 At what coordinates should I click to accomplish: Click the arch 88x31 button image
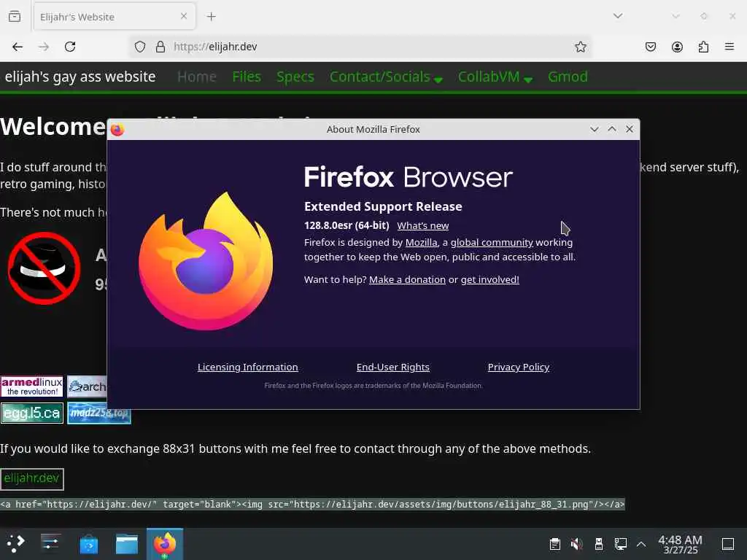(x=88, y=386)
